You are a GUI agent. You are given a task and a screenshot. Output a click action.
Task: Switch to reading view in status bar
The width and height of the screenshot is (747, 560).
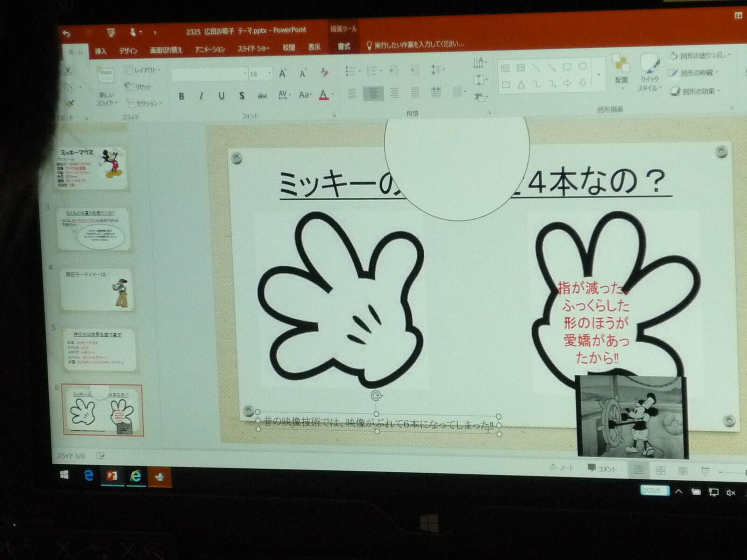[x=683, y=471]
